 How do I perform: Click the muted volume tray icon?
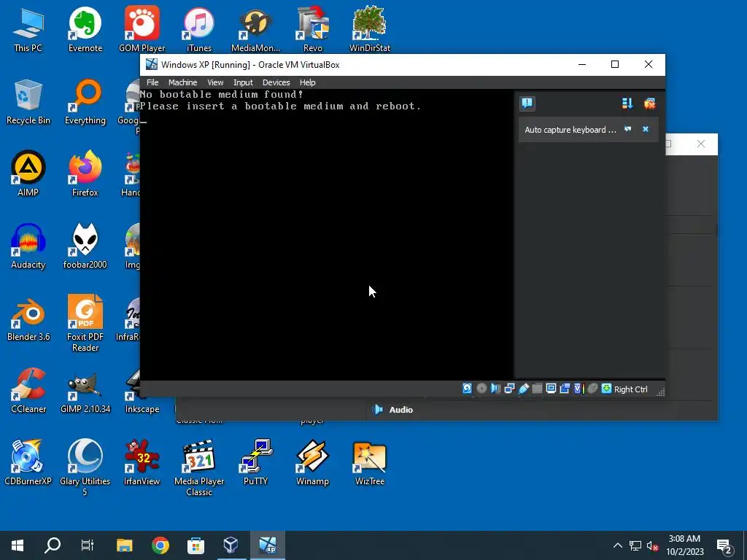[x=652, y=545]
